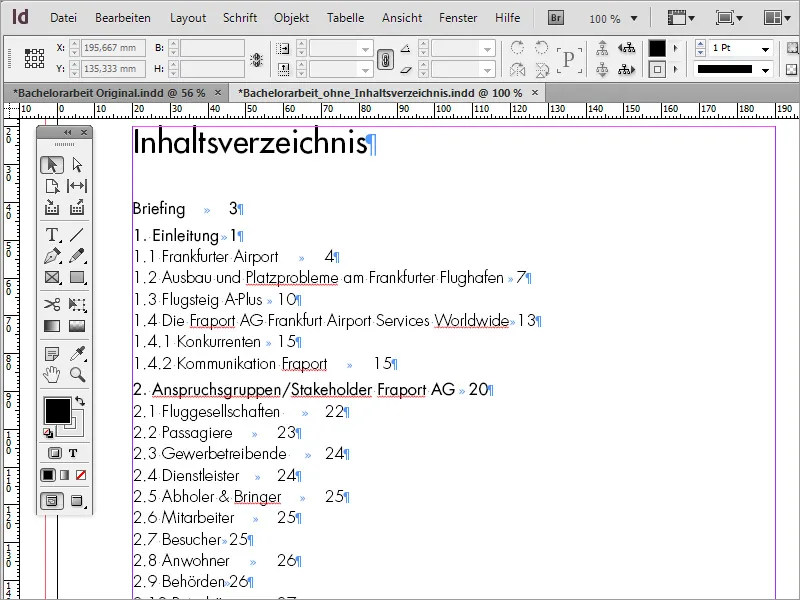Open the shear angle dropdown
The height and width of the screenshot is (600, 800).
[x=487, y=69]
